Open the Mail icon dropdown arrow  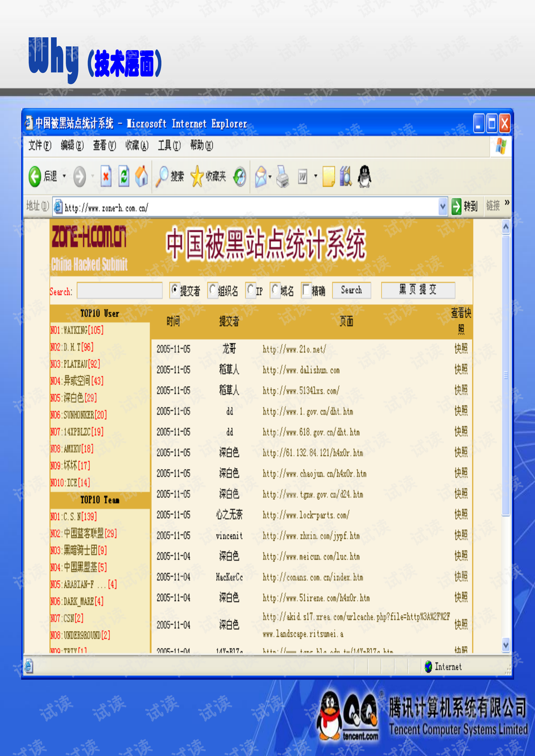[270, 177]
